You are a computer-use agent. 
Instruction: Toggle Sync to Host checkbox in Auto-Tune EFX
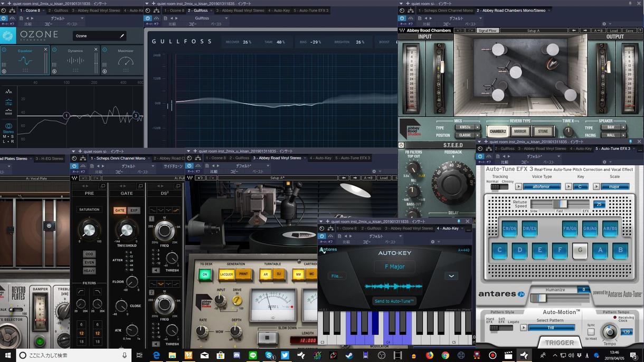tap(591, 332)
